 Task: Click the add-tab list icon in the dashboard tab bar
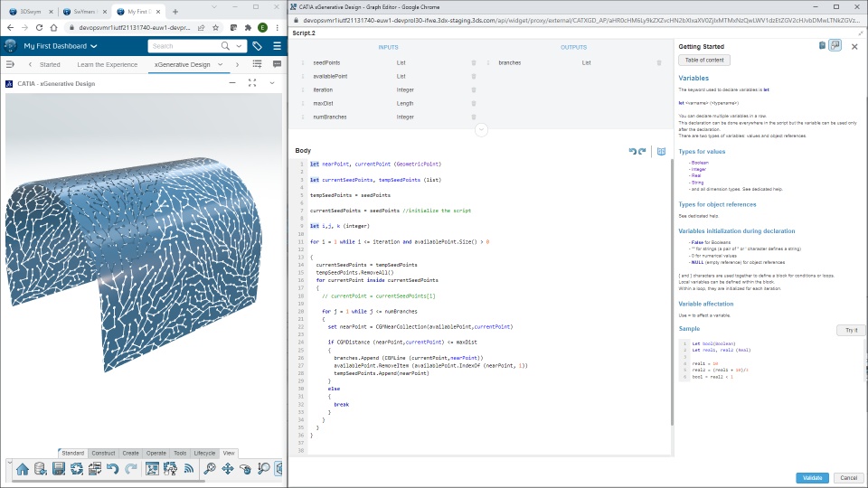(257, 64)
